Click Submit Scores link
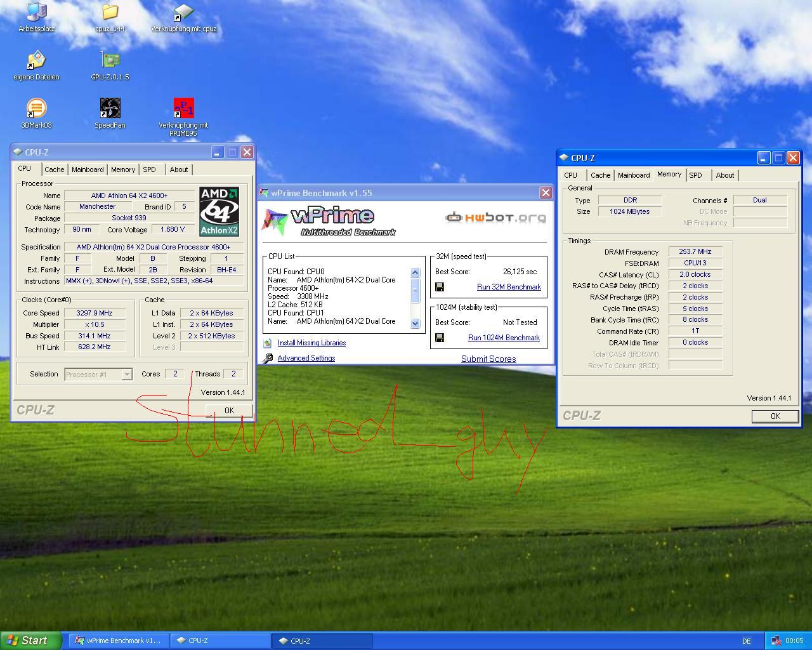The width and height of the screenshot is (812, 650). tap(488, 359)
